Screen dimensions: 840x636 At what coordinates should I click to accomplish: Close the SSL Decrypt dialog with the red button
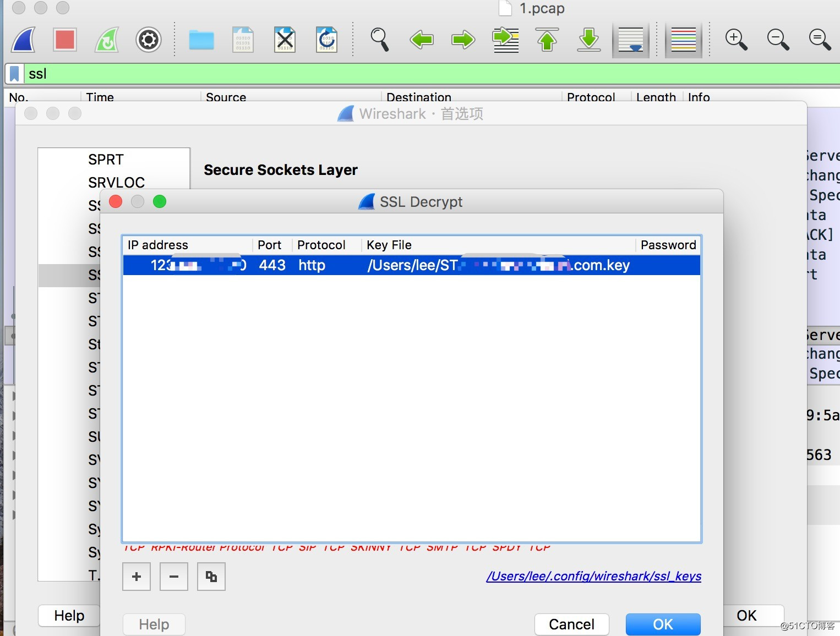tap(116, 201)
